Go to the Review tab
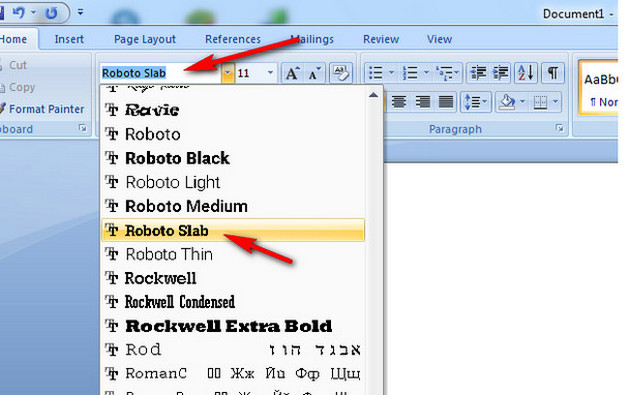This screenshot has width=630, height=395. coord(381,39)
